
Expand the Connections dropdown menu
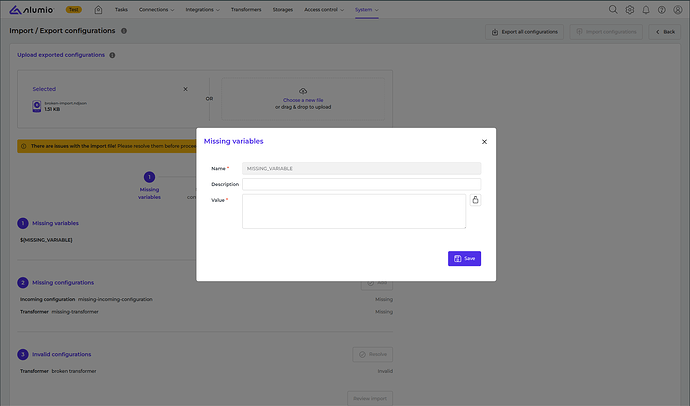point(157,10)
